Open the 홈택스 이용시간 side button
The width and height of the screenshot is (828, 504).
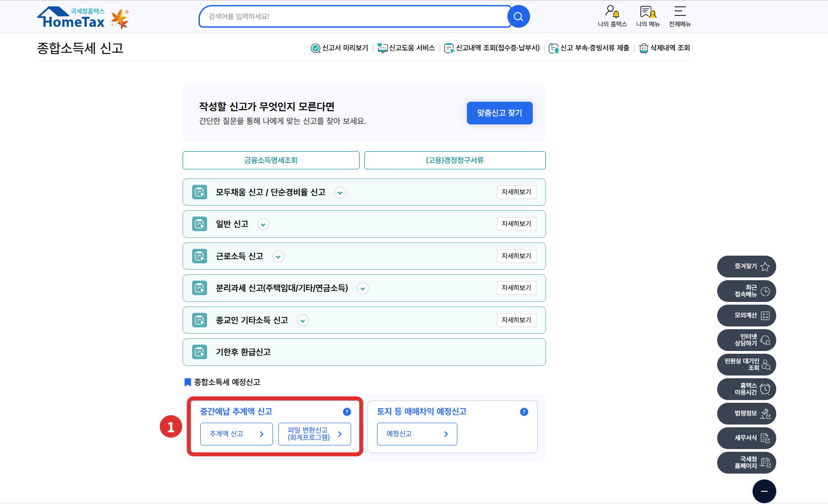click(746, 389)
